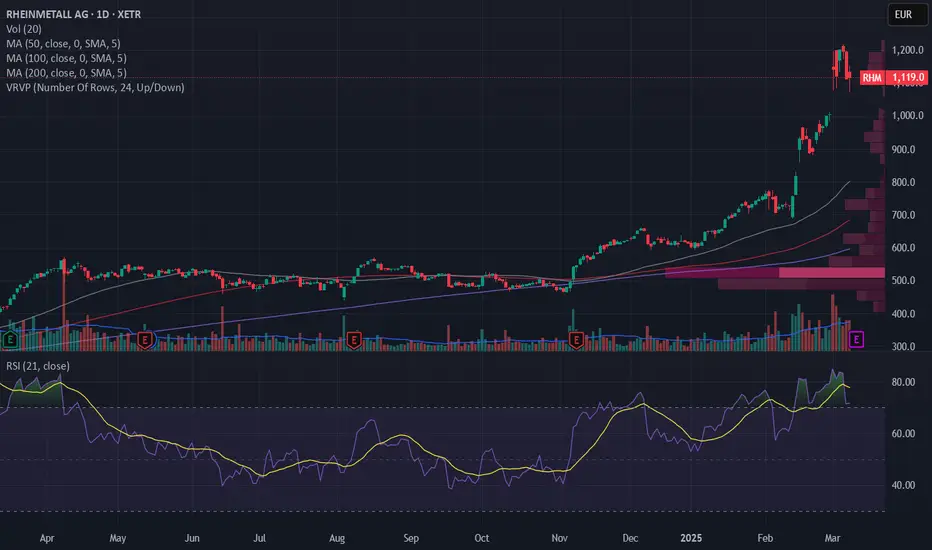Click the Feb label on time axis
This screenshot has width=932, height=550.
(765, 538)
